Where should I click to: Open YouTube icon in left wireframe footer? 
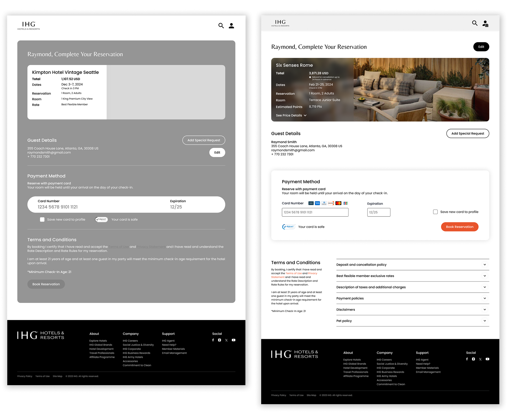click(234, 340)
